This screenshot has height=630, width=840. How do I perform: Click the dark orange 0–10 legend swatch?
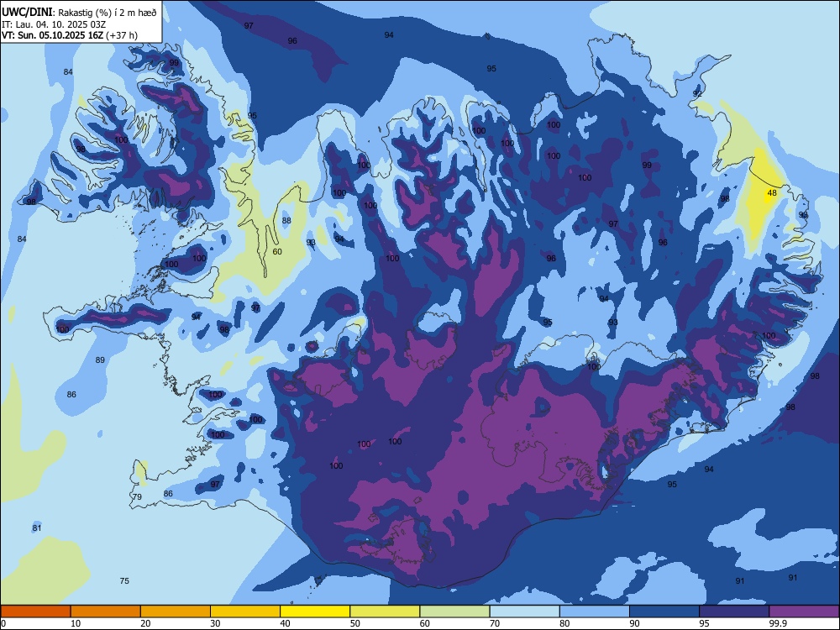[x=35, y=612]
